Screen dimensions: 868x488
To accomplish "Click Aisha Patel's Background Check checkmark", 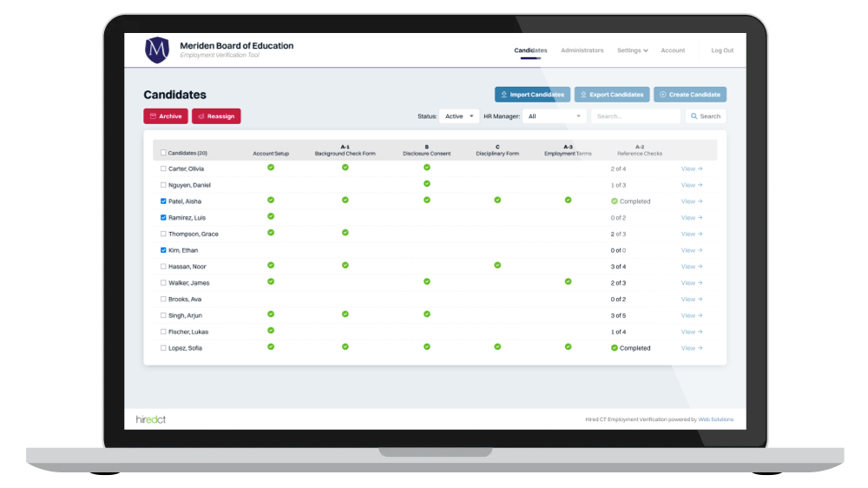I will pos(345,200).
